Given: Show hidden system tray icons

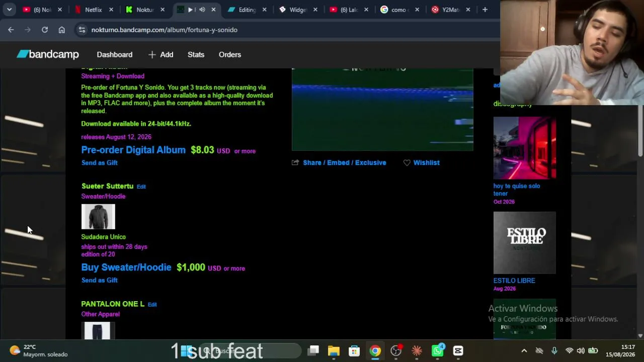Looking at the screenshot, I should coord(524,350).
